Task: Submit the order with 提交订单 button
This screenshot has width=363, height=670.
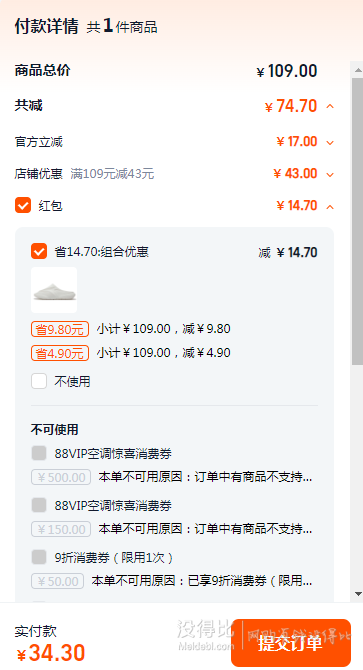Action: pyautogui.click(x=291, y=643)
